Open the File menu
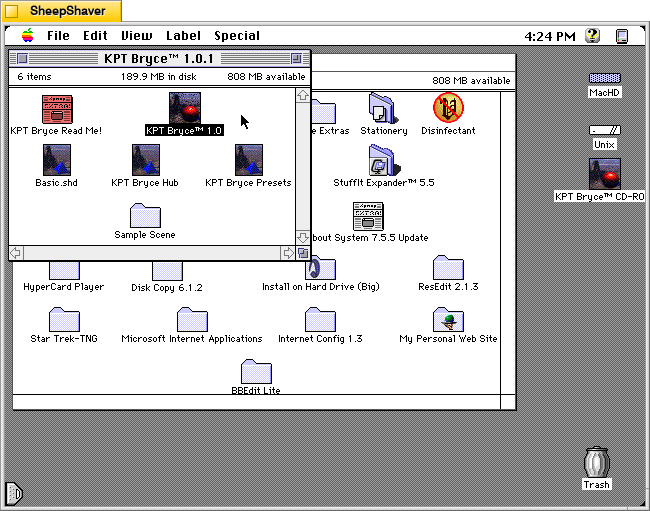The width and height of the screenshot is (650, 511). [x=58, y=36]
